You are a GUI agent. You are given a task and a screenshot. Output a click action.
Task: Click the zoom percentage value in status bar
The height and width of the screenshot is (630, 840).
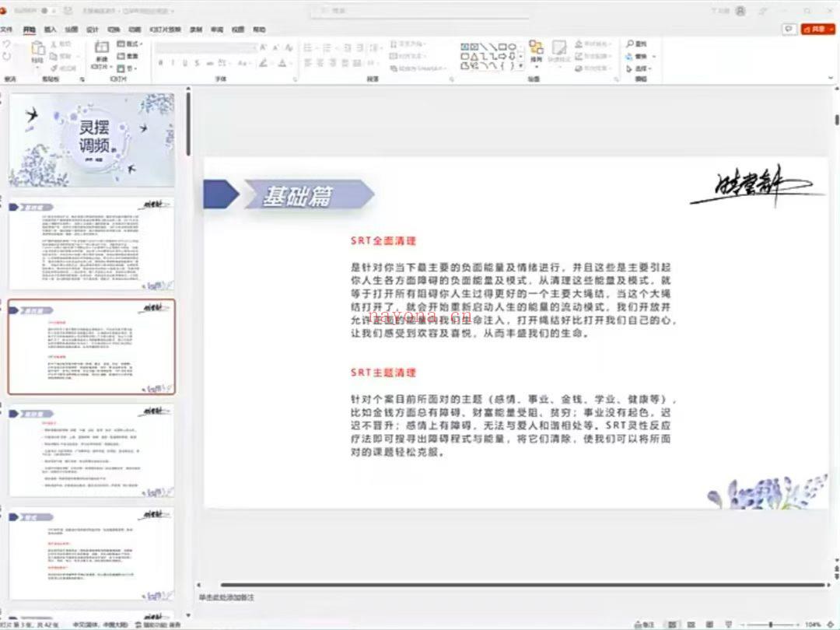[x=813, y=625]
